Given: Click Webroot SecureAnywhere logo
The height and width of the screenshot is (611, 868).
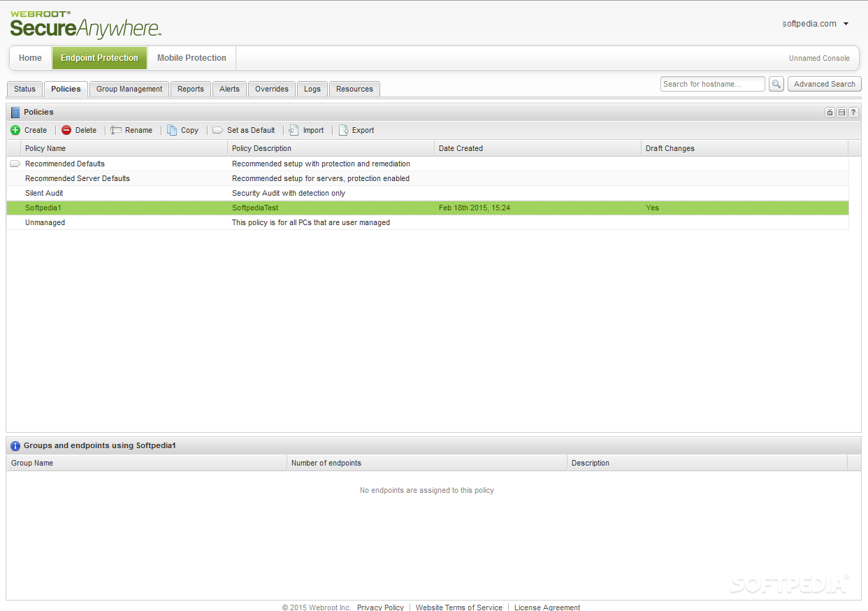Looking at the screenshot, I should coord(85,24).
